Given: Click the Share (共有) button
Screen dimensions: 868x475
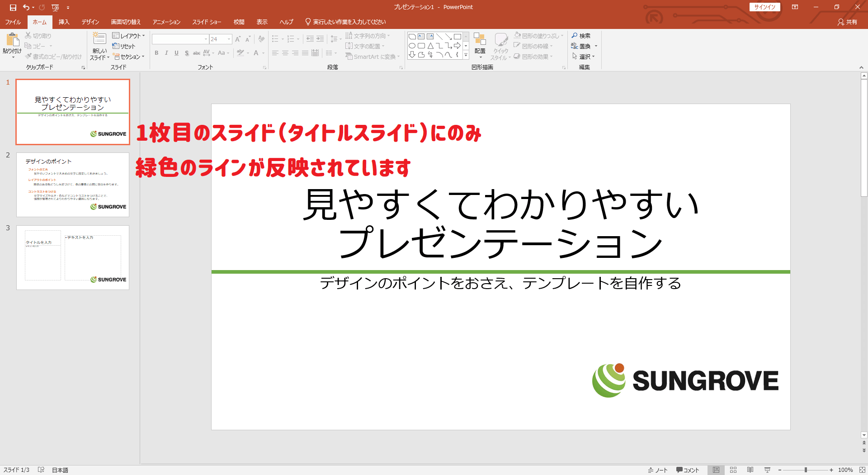Looking at the screenshot, I should (x=847, y=22).
